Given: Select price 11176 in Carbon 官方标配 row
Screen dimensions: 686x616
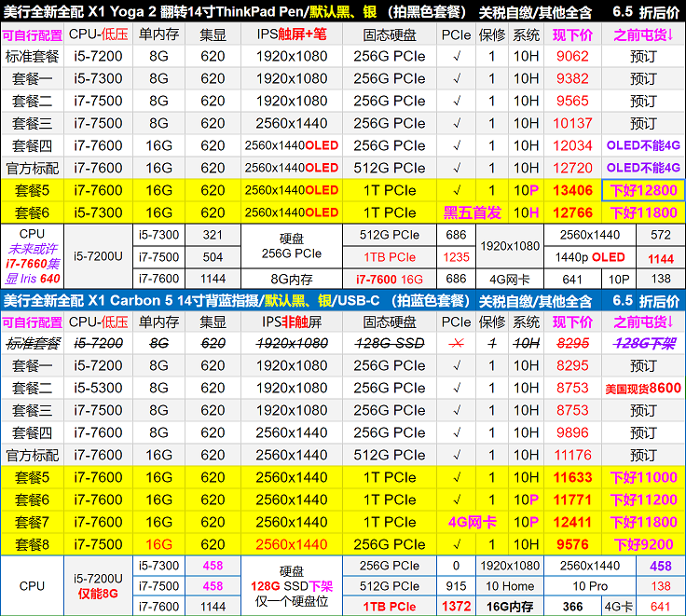Looking at the screenshot, I should click(x=572, y=455).
